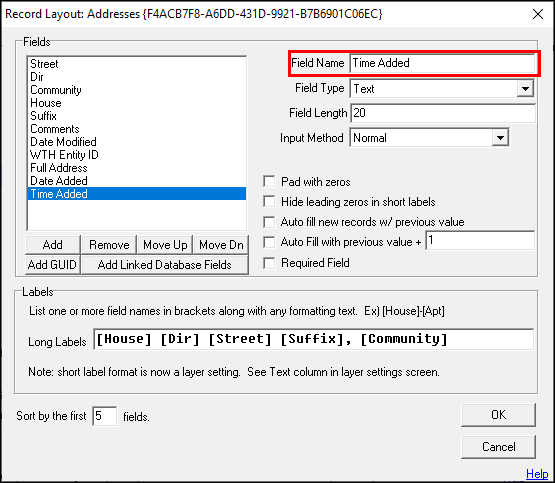Click into the Field Name input box
This screenshot has height=483, width=555.
point(442,63)
